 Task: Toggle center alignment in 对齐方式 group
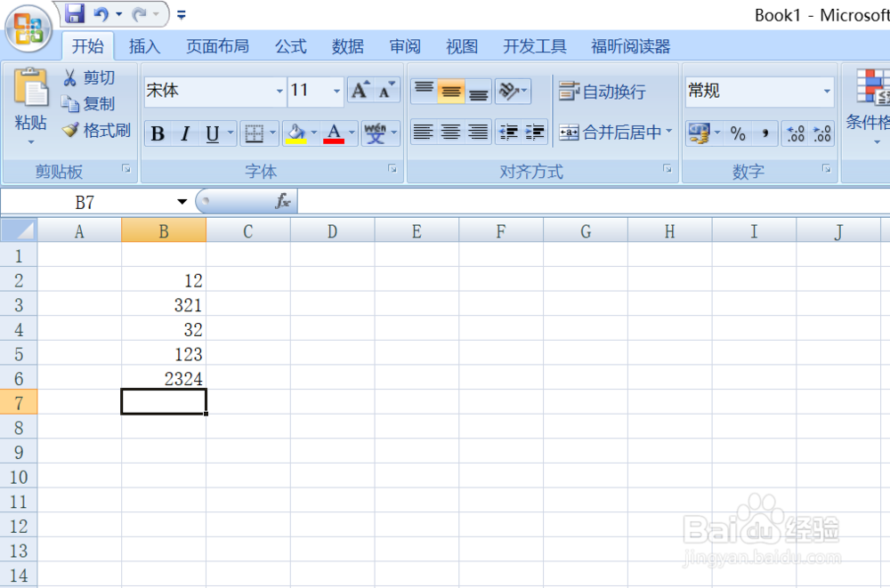(x=450, y=133)
